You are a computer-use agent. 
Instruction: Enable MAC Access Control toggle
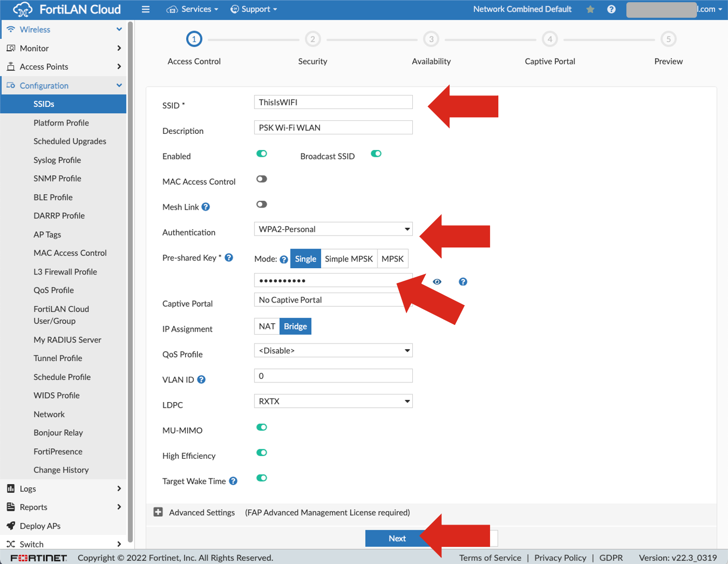261,178
